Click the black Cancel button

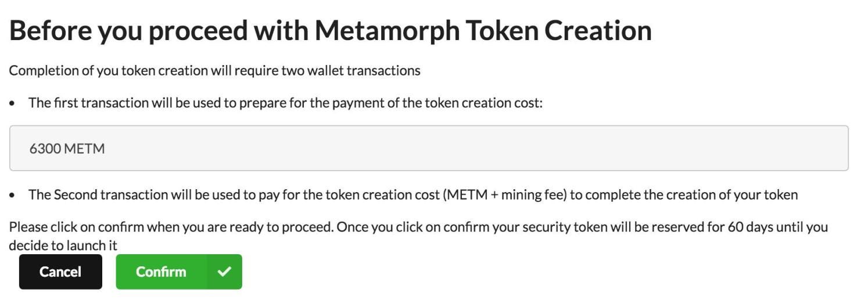pyautogui.click(x=60, y=272)
